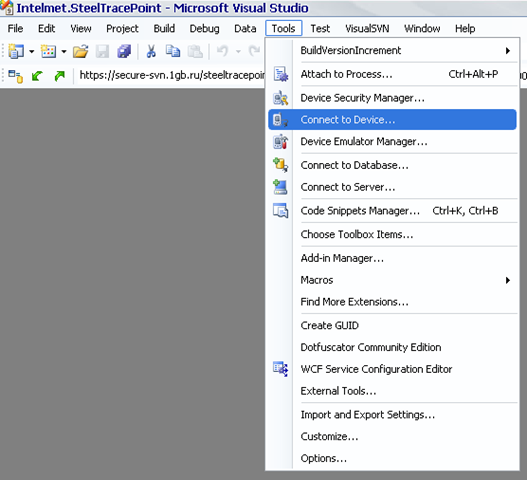527x480 pixels.
Task: Open the Project menu
Action: pyautogui.click(x=122, y=29)
